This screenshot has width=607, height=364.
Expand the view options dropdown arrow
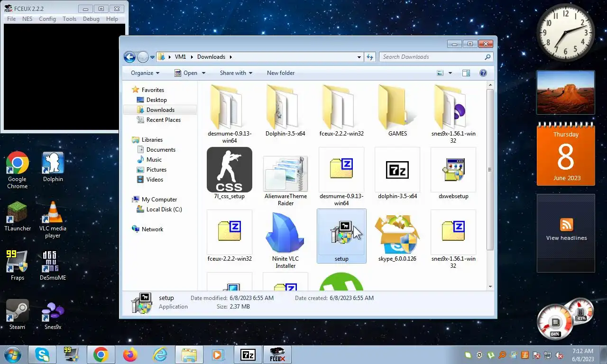[x=450, y=73]
